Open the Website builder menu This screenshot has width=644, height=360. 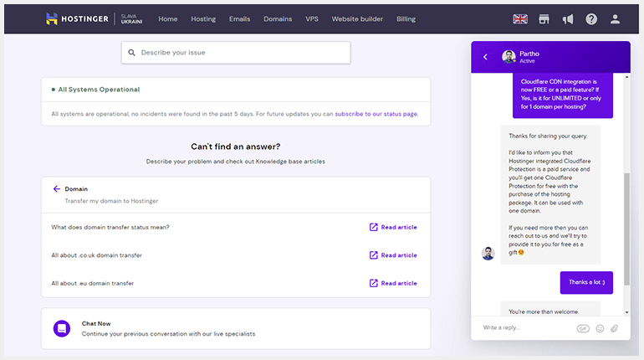point(357,19)
